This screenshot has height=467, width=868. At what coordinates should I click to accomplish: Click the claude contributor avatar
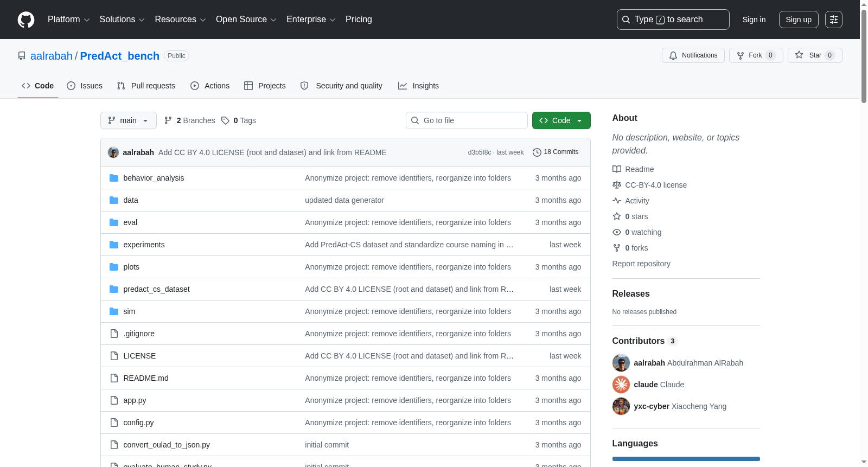pyautogui.click(x=621, y=385)
